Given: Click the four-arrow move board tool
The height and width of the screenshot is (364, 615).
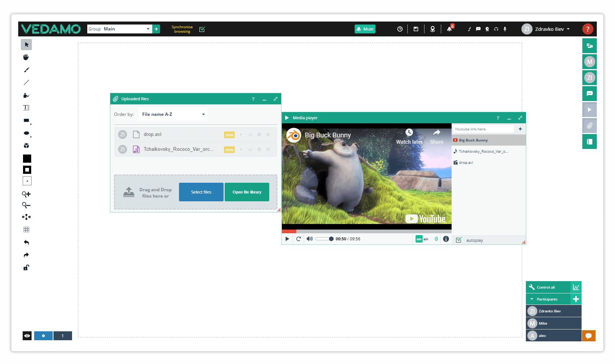Looking at the screenshot, I should pyautogui.click(x=26, y=217).
